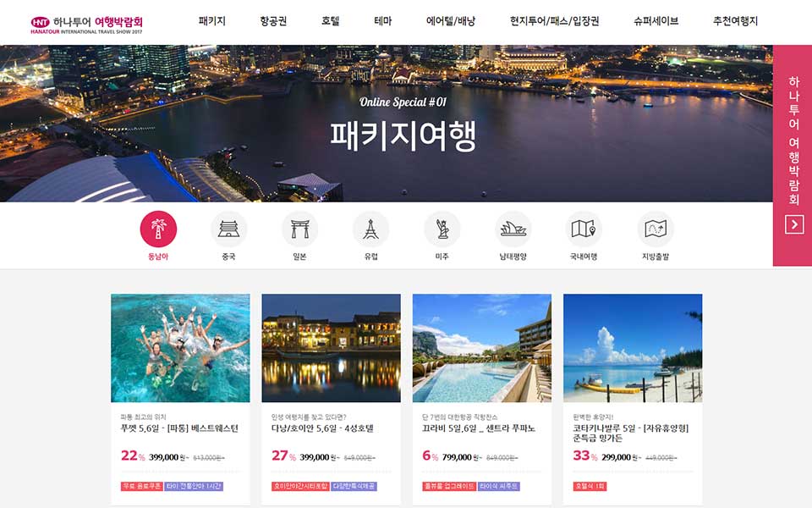Open the 항공권 menu

coord(273,21)
